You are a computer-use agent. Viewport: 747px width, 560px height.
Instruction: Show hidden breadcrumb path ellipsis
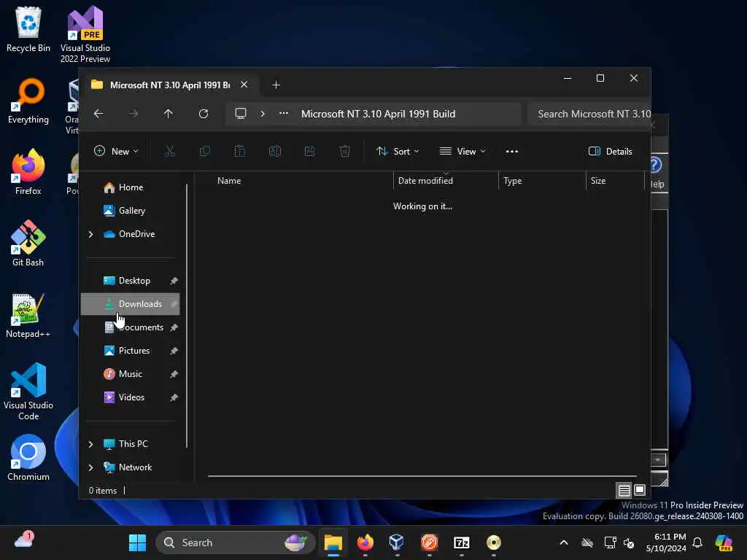point(284,113)
